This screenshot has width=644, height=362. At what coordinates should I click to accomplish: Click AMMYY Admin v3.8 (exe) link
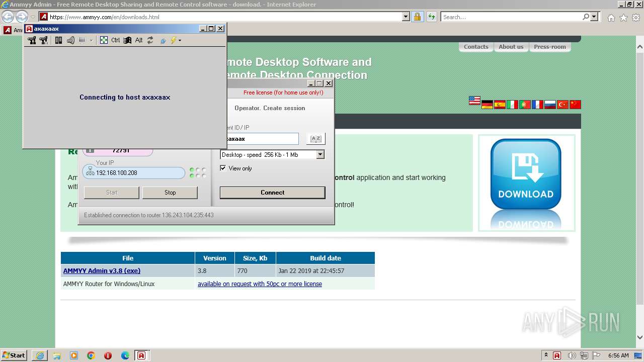102,271
